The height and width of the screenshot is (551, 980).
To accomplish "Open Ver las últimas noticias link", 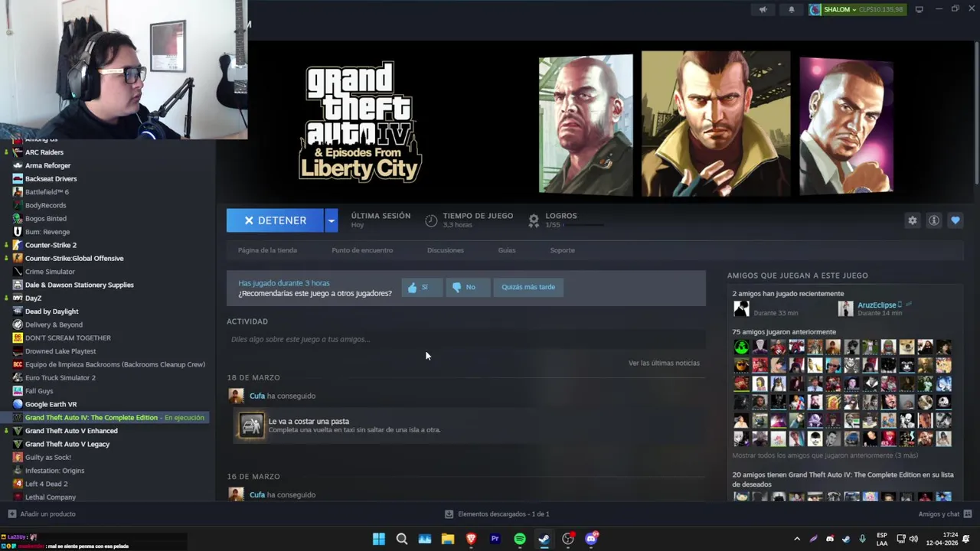I will 664,363.
